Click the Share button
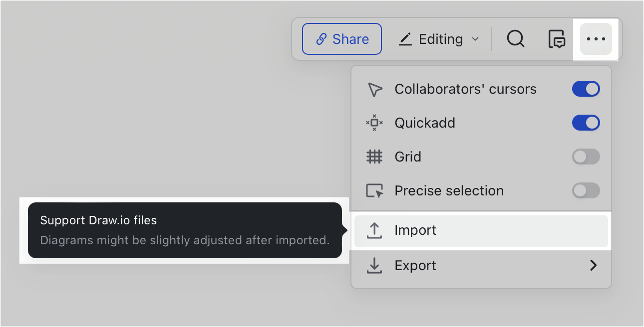 (342, 38)
